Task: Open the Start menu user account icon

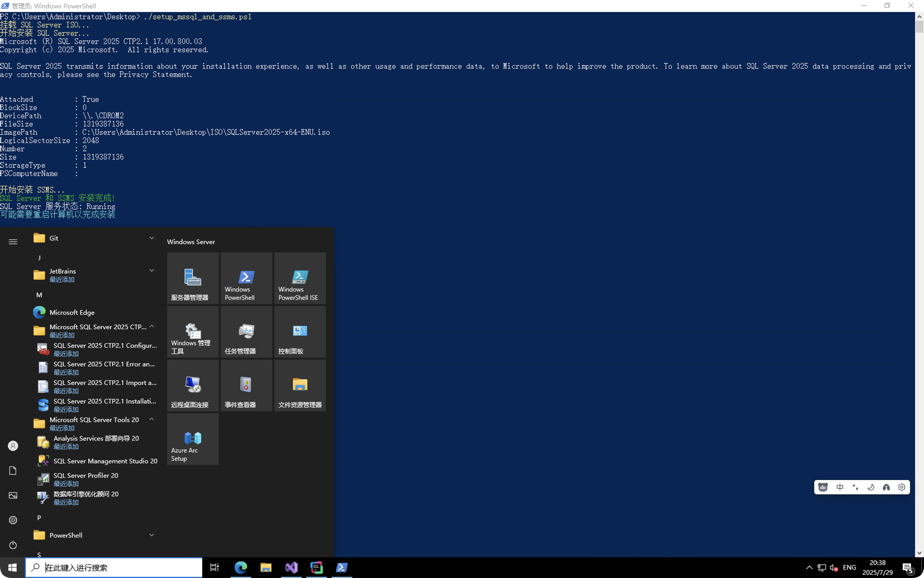Action: pos(13,446)
